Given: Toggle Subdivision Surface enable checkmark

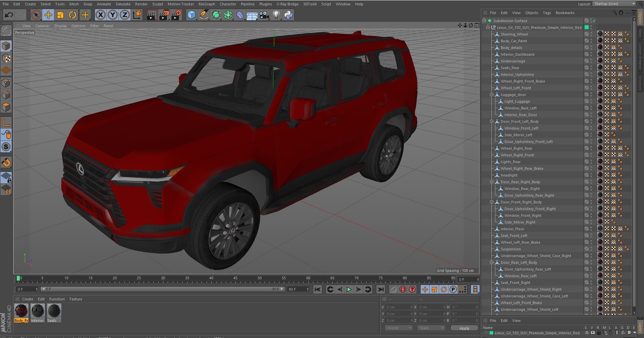Looking at the screenshot, I should pyautogui.click(x=594, y=21).
